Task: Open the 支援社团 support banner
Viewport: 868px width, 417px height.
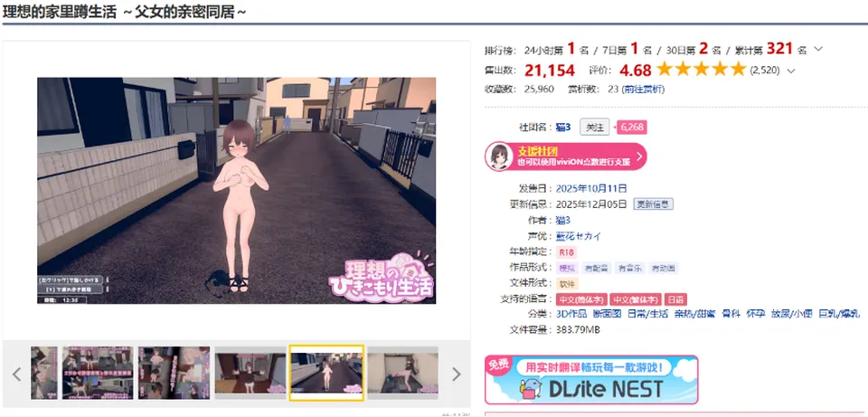Action: tap(566, 156)
